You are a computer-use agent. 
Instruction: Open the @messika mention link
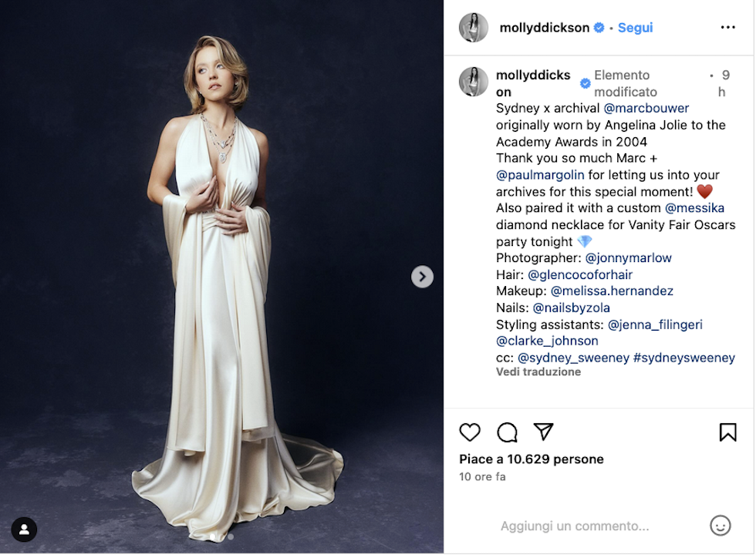(694, 208)
